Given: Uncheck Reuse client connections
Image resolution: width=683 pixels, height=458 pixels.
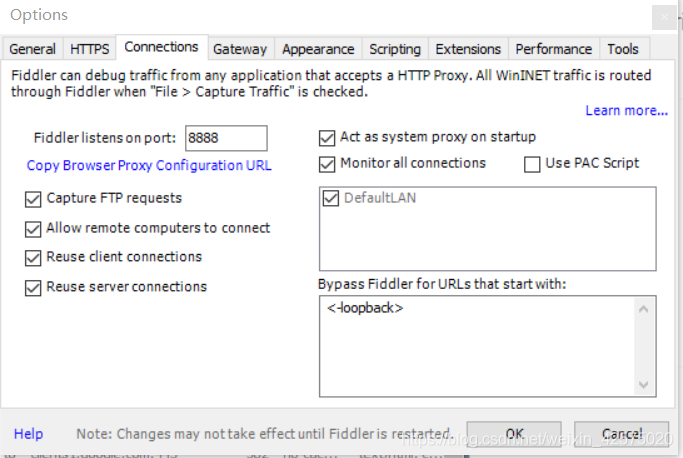Looking at the screenshot, I should [34, 257].
